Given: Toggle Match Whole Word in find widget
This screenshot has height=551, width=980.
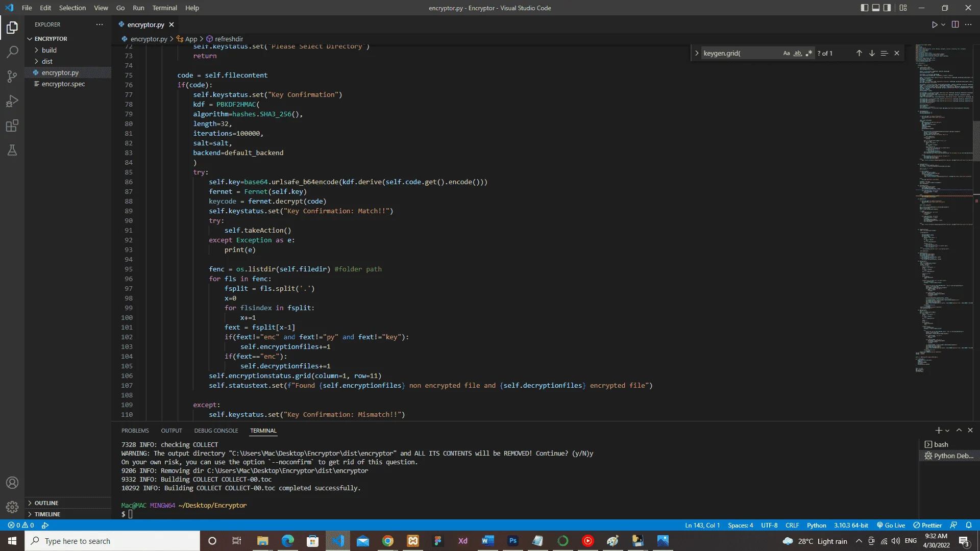Looking at the screenshot, I should (798, 53).
